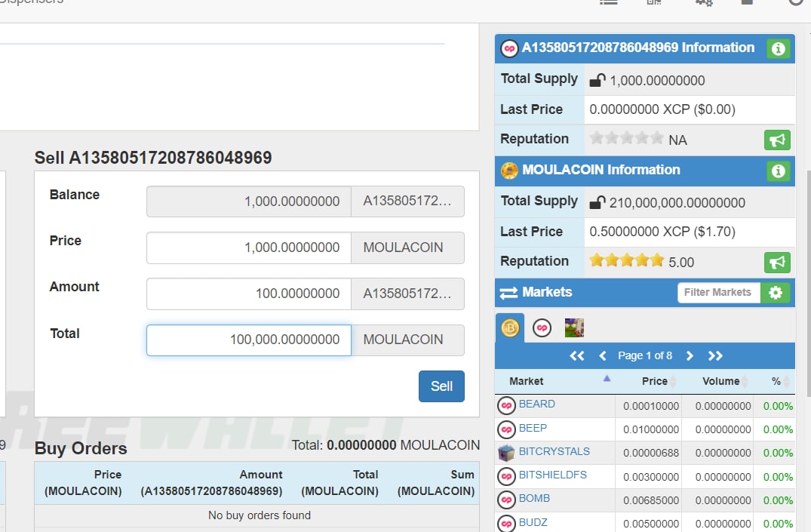Click the BUDZ row XCP icon
This screenshot has width=811, height=532.
(506, 523)
